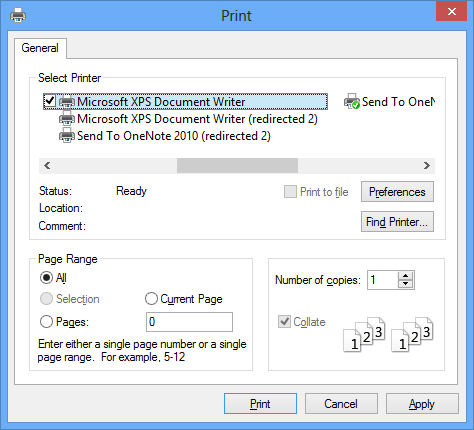
Task: Click the printer list scroll left arrow
Action: (47, 165)
